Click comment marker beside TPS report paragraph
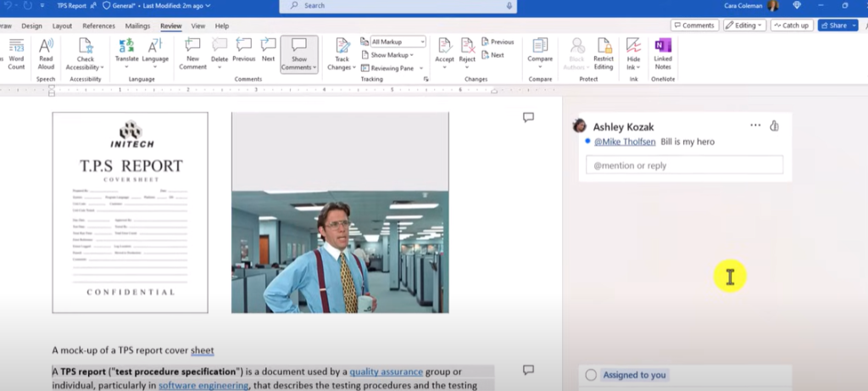The height and width of the screenshot is (391, 868). coord(528,370)
